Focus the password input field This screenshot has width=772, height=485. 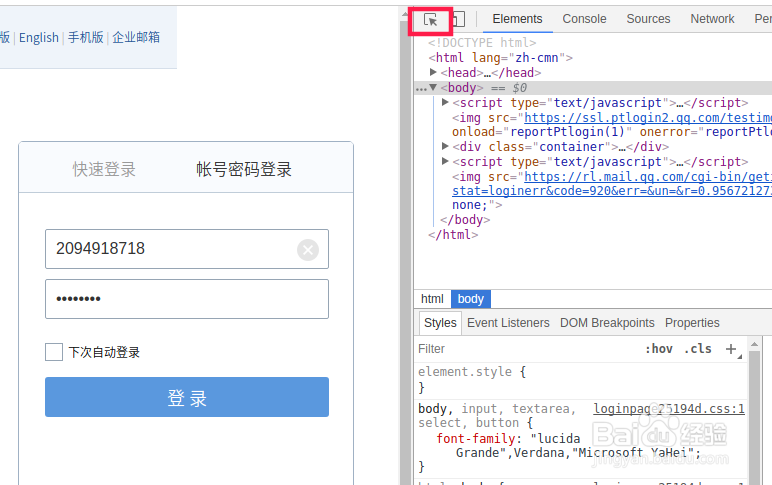click(187, 299)
